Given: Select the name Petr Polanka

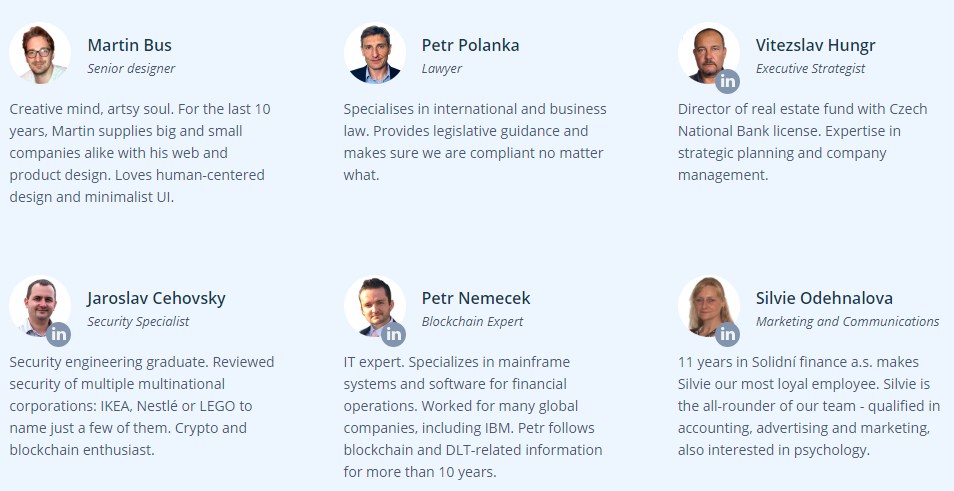Looking at the screenshot, I should click(470, 45).
